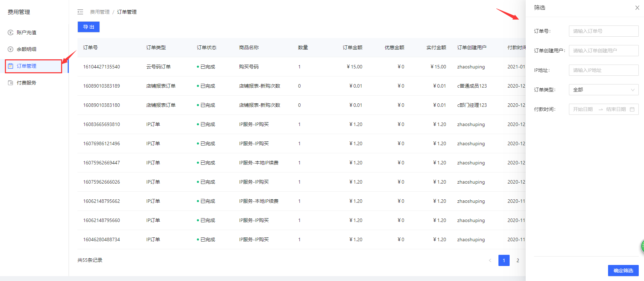Click 数量 column header
Viewport: 644px width, 281px height.
coord(303,47)
